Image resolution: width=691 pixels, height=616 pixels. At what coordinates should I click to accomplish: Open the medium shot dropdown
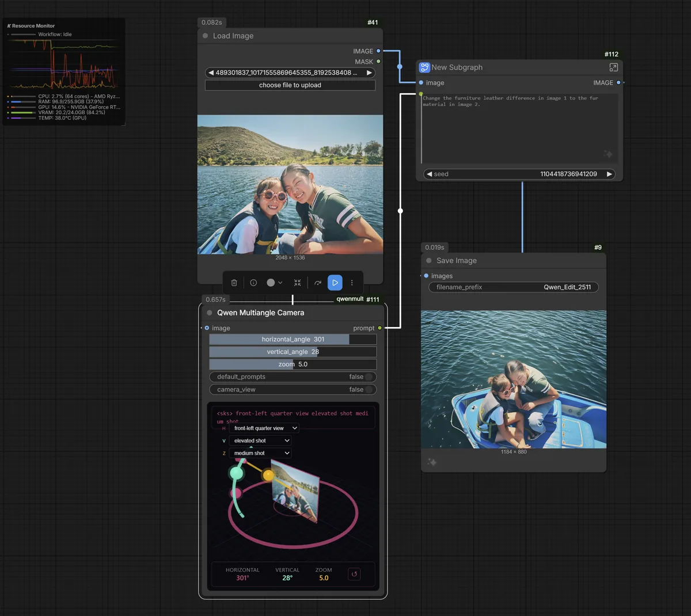(x=260, y=454)
